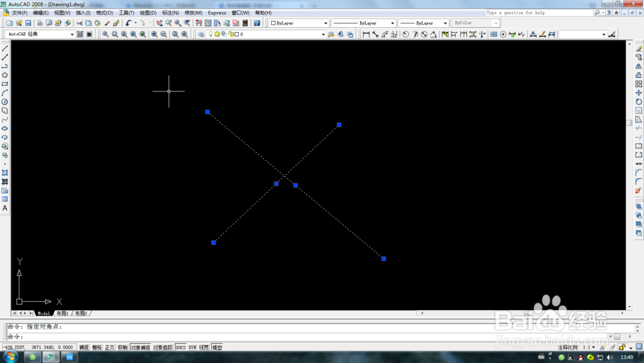Image resolution: width=644 pixels, height=363 pixels.
Task: Toggle 捕捉 snap mode in status bar
Action: 84,348
